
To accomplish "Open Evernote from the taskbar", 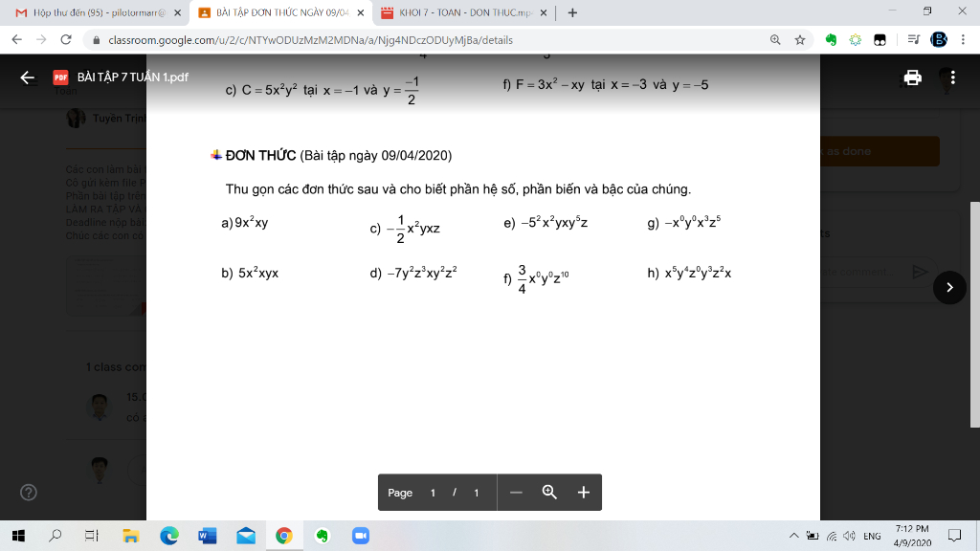I will point(322,536).
